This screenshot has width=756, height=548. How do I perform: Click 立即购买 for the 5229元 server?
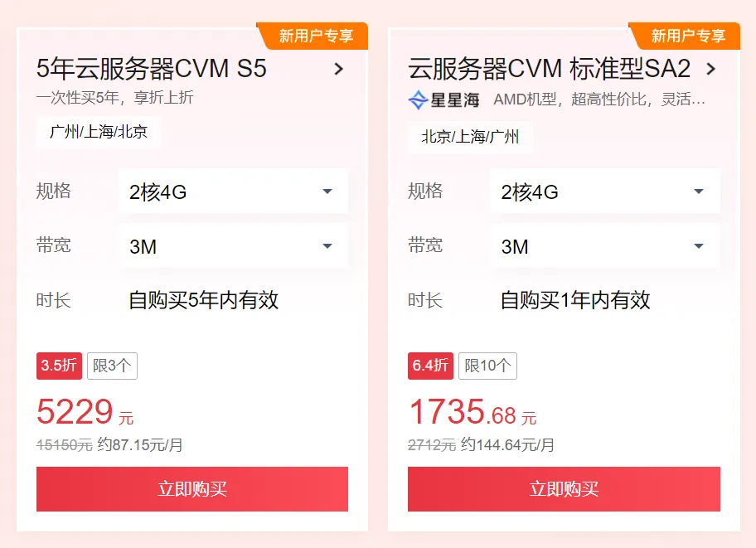192,488
